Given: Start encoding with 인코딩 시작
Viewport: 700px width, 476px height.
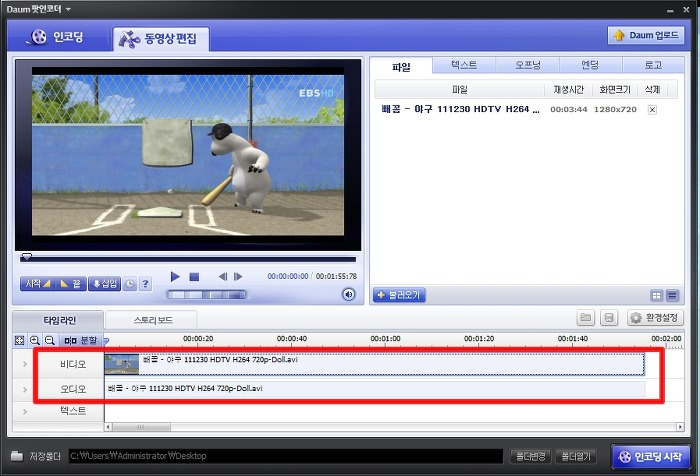Looking at the screenshot, I should tap(650, 457).
